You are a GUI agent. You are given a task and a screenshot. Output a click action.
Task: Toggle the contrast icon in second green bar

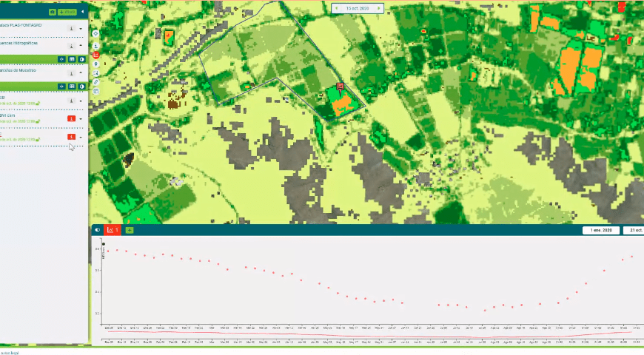pos(82,86)
